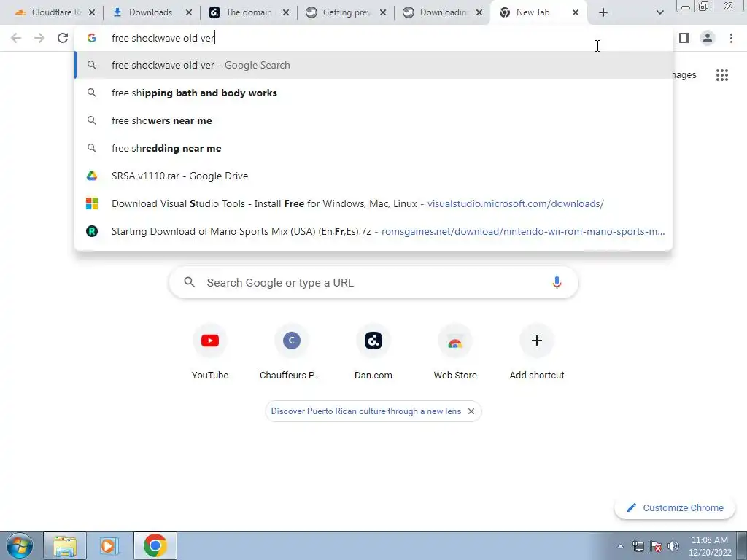This screenshot has height=560, width=747.
Task: Go back with the back arrow
Action: pyautogui.click(x=16, y=38)
